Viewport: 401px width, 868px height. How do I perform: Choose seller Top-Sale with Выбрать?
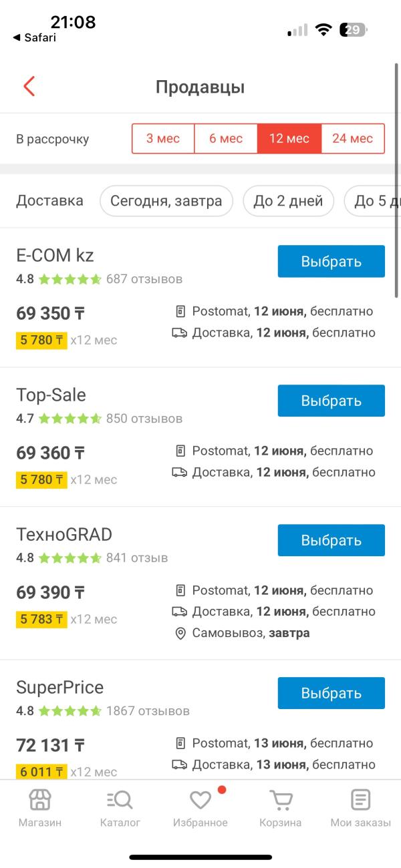point(331,401)
